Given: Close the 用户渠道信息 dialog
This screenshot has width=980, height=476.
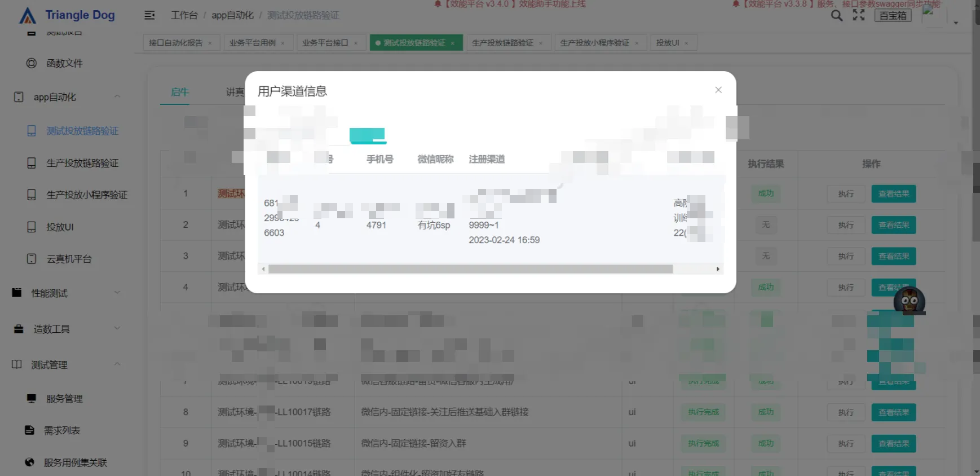Looking at the screenshot, I should tap(718, 90).
